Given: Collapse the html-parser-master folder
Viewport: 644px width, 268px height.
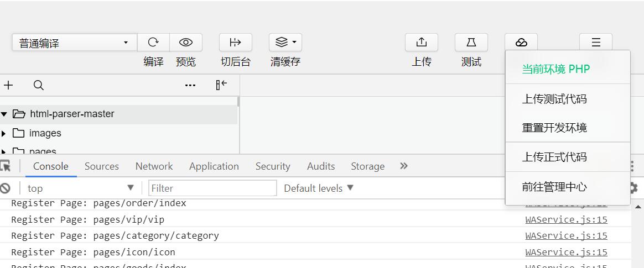Looking at the screenshot, I should pos(4,114).
